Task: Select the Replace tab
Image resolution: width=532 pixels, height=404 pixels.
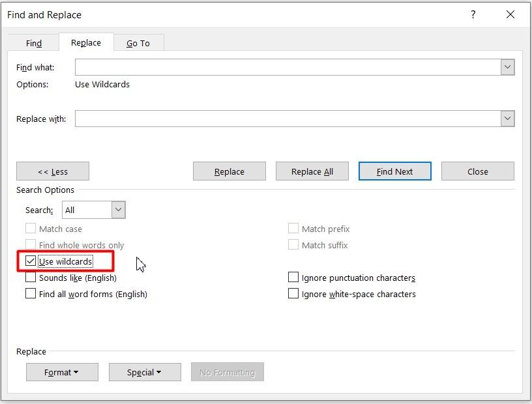Action: click(85, 42)
